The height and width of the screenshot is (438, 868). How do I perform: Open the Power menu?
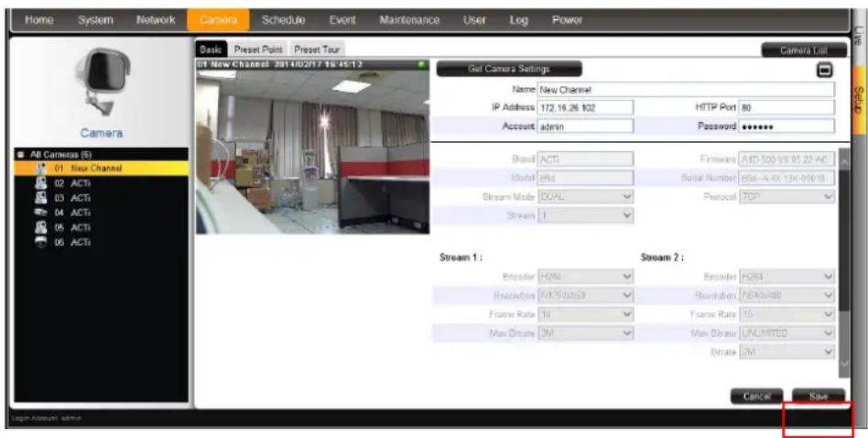pos(567,20)
